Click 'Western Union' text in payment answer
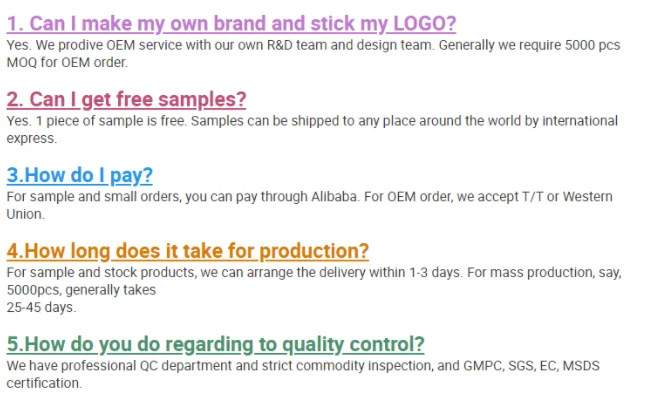Image resolution: width=664 pixels, height=400 pixels. point(590,197)
